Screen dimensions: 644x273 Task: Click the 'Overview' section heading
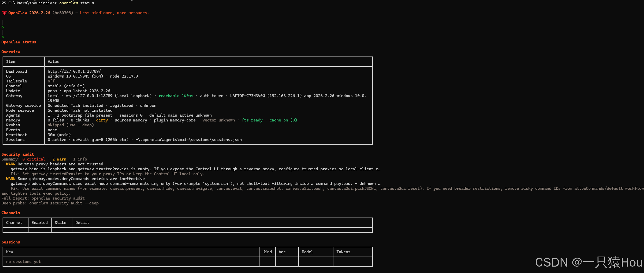(11, 52)
